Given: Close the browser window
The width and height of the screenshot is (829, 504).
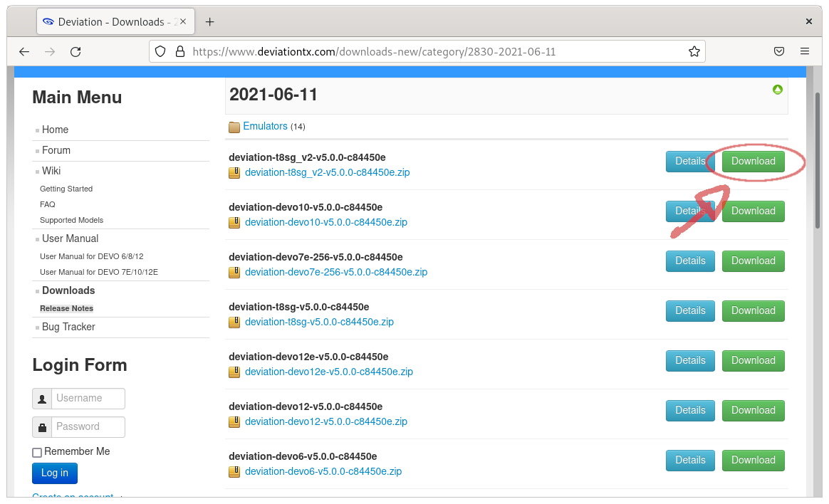Looking at the screenshot, I should click(808, 21).
